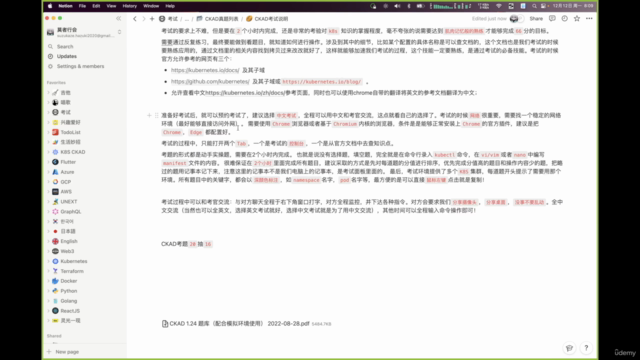640x360 pixels.
Task: Click New page in the sidebar
Action: point(67,351)
